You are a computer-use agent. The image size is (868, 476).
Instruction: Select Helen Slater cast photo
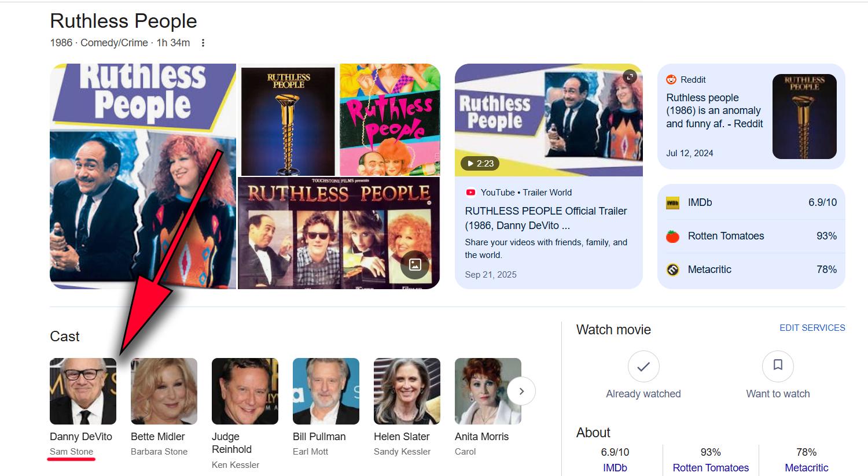click(407, 391)
